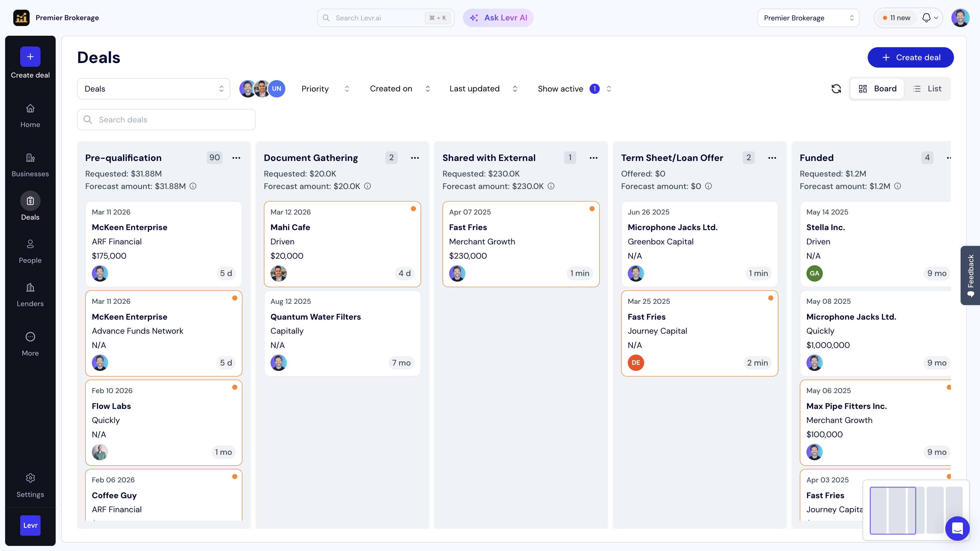This screenshot has width=980, height=551.
Task: Open Pre-qualification column options menu
Action: point(236,158)
